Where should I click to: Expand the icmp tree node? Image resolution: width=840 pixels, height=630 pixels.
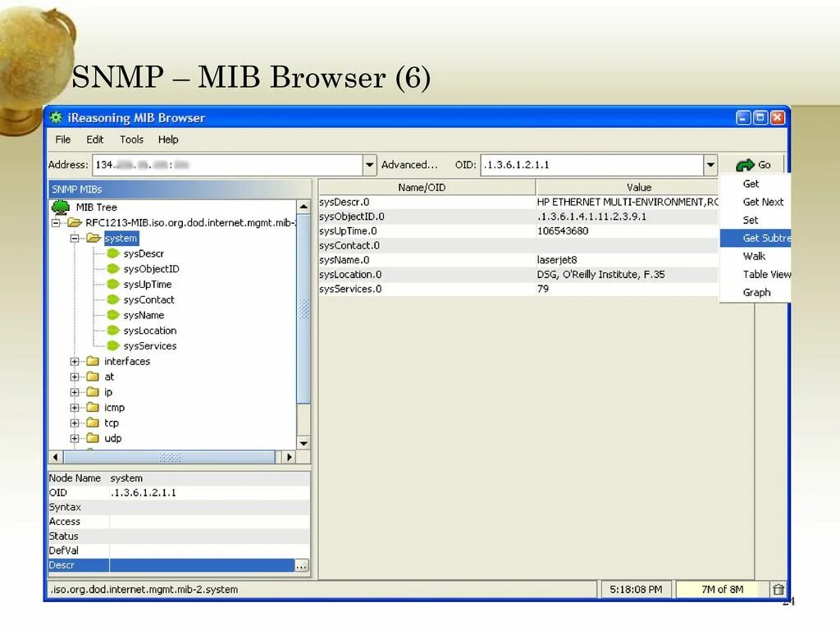pyautogui.click(x=75, y=409)
